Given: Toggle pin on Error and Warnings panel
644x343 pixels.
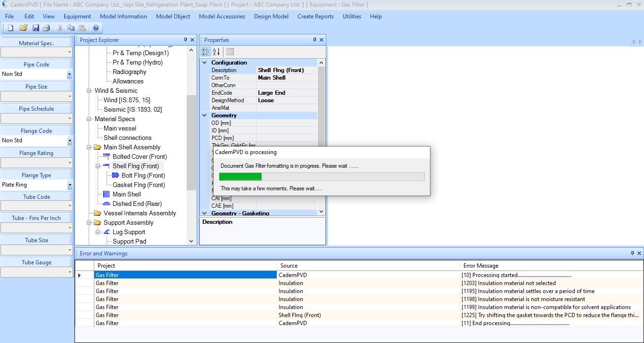Looking at the screenshot, I should pos(632,253).
